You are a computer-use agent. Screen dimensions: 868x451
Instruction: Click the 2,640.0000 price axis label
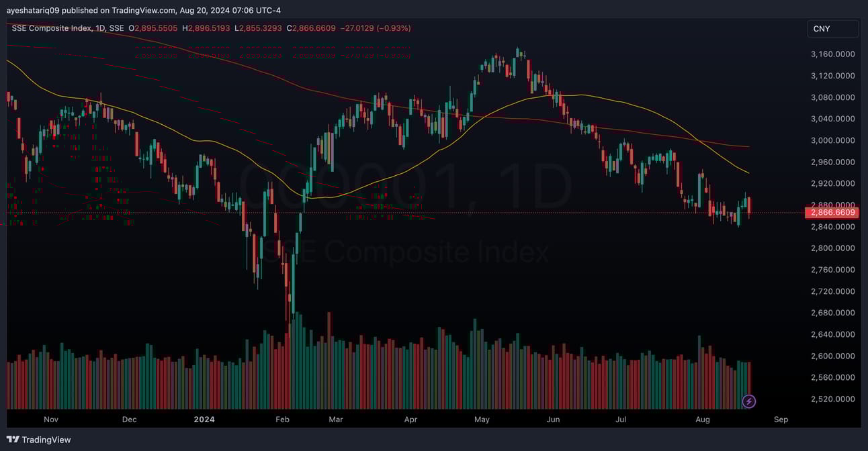pyautogui.click(x=832, y=334)
